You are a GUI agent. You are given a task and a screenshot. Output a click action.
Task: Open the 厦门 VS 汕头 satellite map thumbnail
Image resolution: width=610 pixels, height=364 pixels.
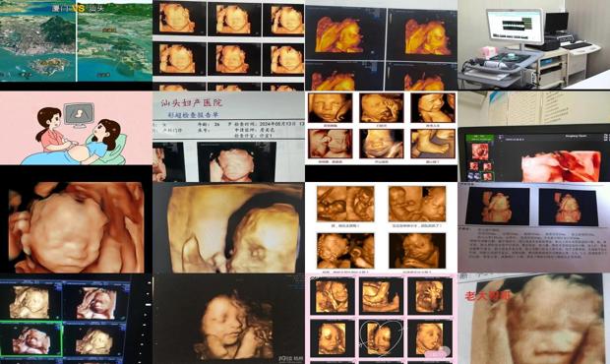pyautogui.click(x=76, y=41)
